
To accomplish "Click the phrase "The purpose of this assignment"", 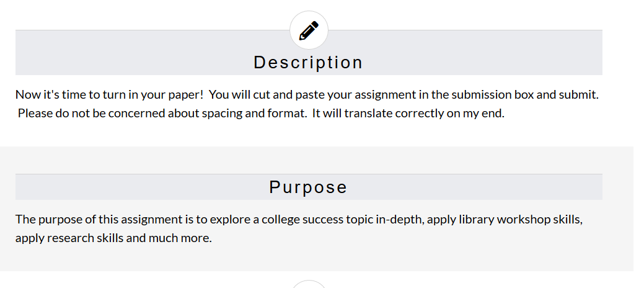I will click(x=99, y=219).
